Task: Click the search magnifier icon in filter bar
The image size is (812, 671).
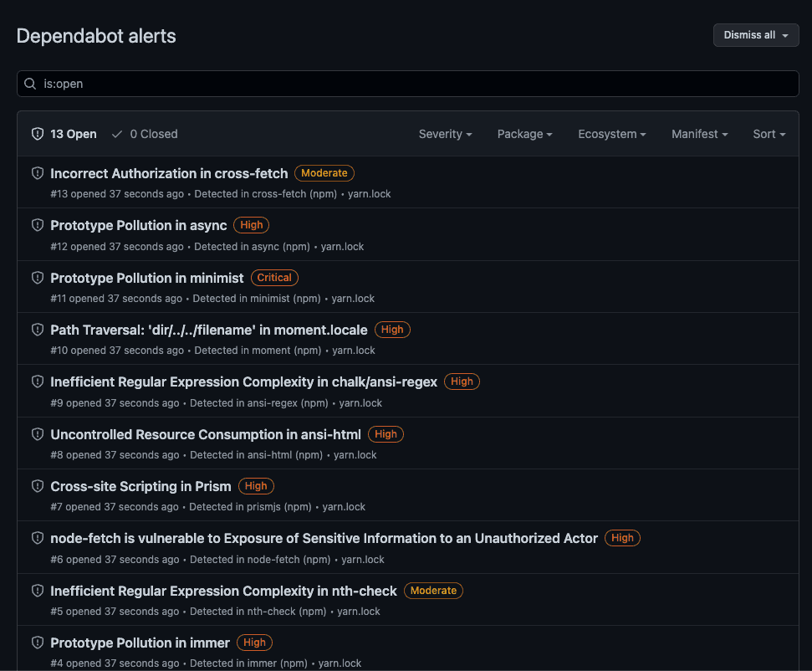Action: pos(30,84)
